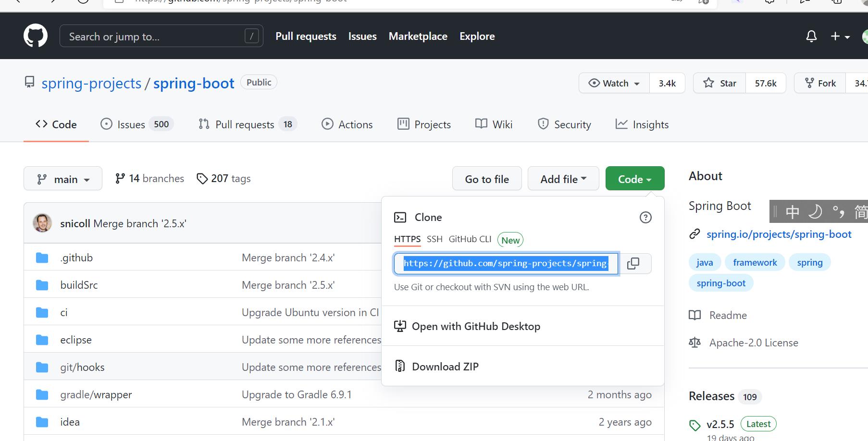Click the Readme book icon
868x441 pixels.
(x=694, y=315)
